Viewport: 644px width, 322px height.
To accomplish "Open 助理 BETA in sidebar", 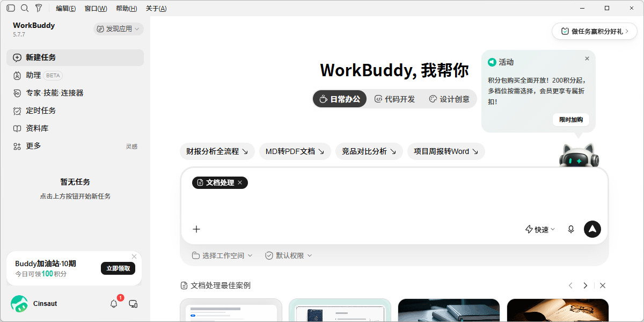I will click(x=75, y=75).
